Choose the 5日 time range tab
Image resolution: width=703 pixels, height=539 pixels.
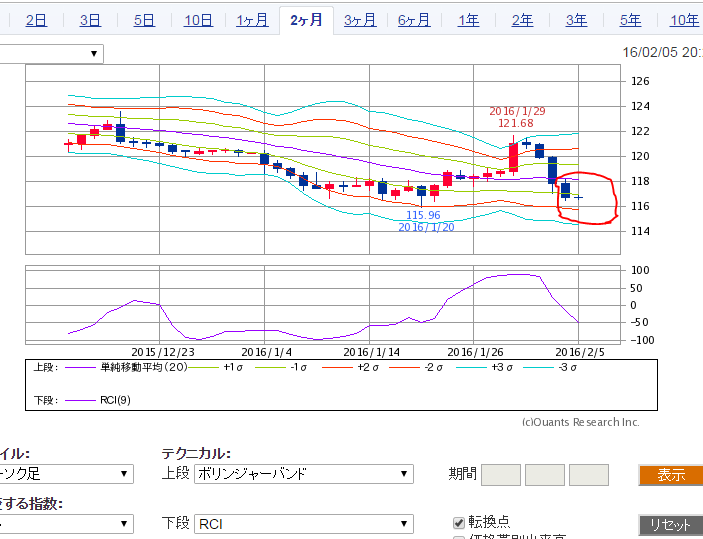click(144, 20)
